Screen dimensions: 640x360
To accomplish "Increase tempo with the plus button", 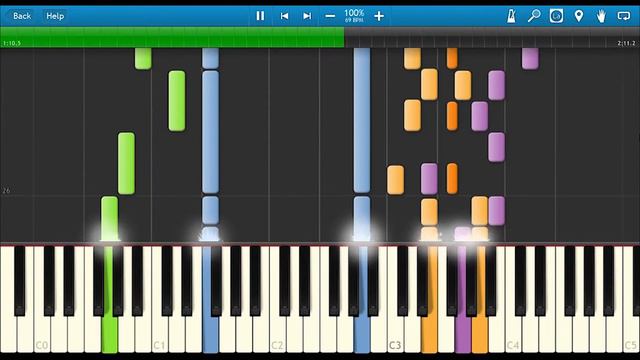I will tap(379, 16).
